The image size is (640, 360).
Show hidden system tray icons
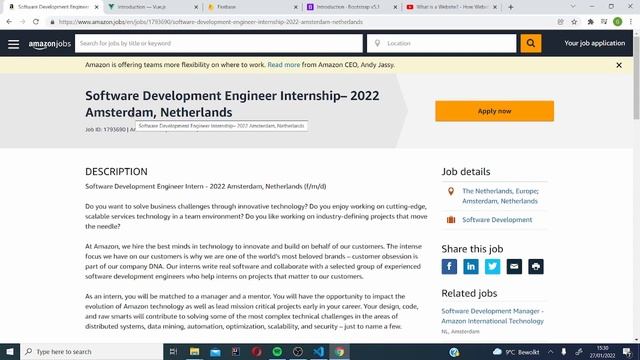(551, 352)
